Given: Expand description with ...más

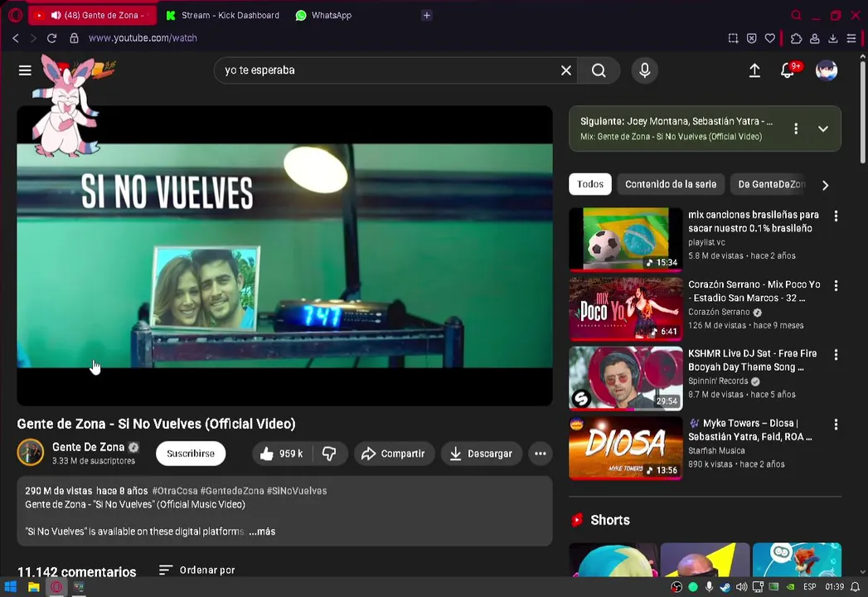Looking at the screenshot, I should [x=262, y=531].
